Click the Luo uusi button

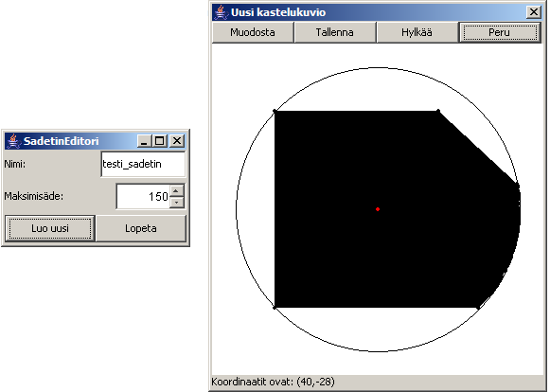point(50,228)
